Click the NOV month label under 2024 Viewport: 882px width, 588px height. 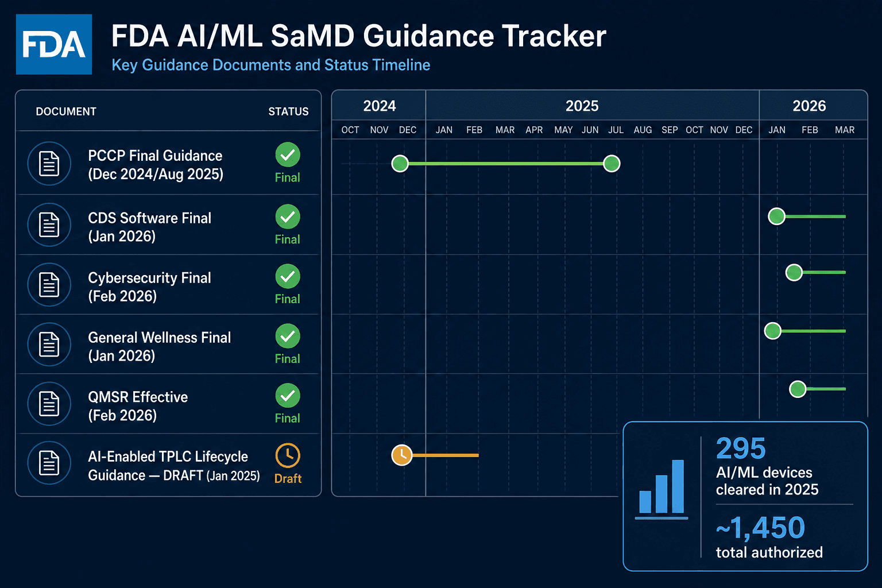pos(379,130)
